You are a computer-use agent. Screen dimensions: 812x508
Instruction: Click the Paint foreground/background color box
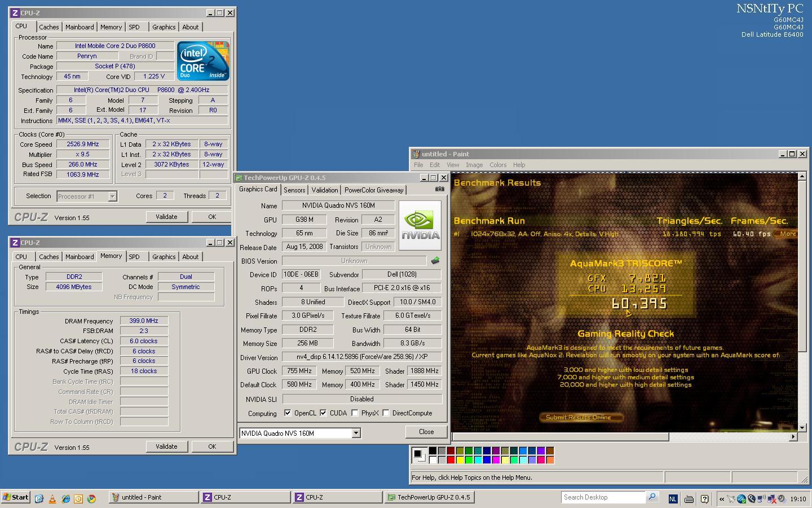(420, 454)
